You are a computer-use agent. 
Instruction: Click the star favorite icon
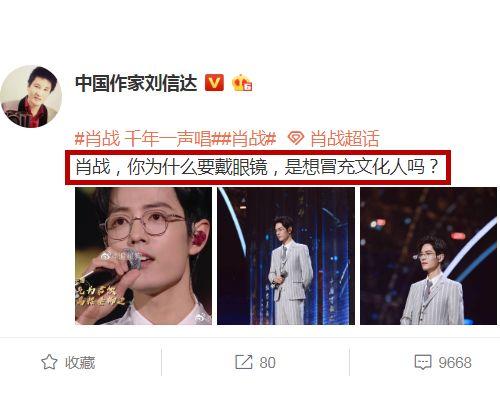click(x=49, y=362)
